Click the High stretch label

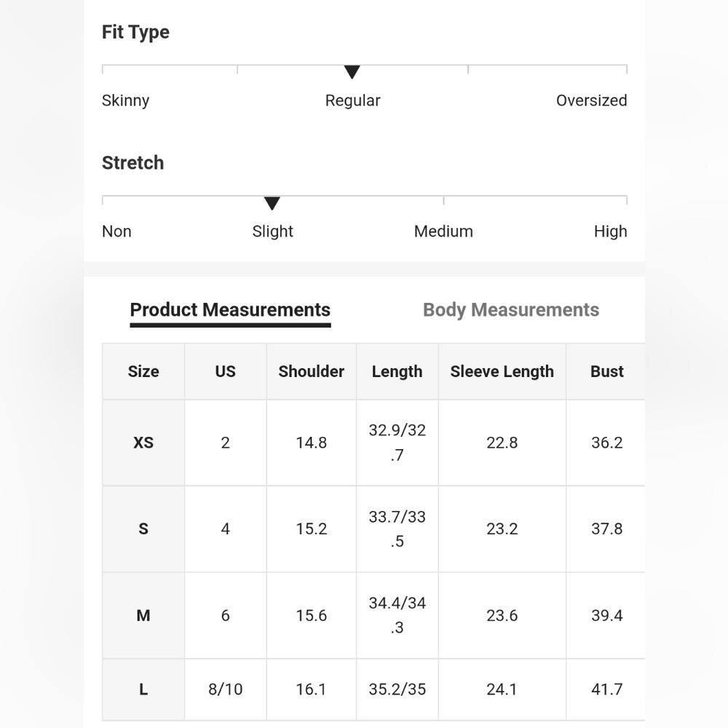tap(610, 232)
